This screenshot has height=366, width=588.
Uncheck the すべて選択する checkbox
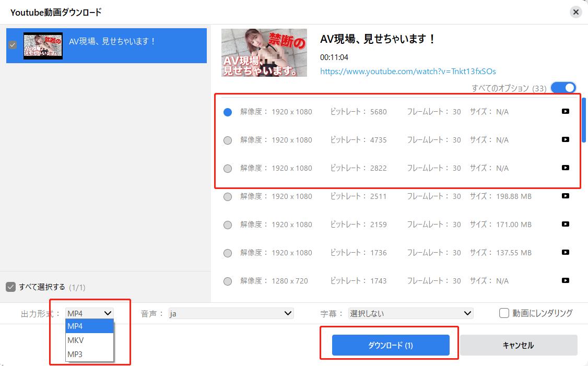(10, 287)
